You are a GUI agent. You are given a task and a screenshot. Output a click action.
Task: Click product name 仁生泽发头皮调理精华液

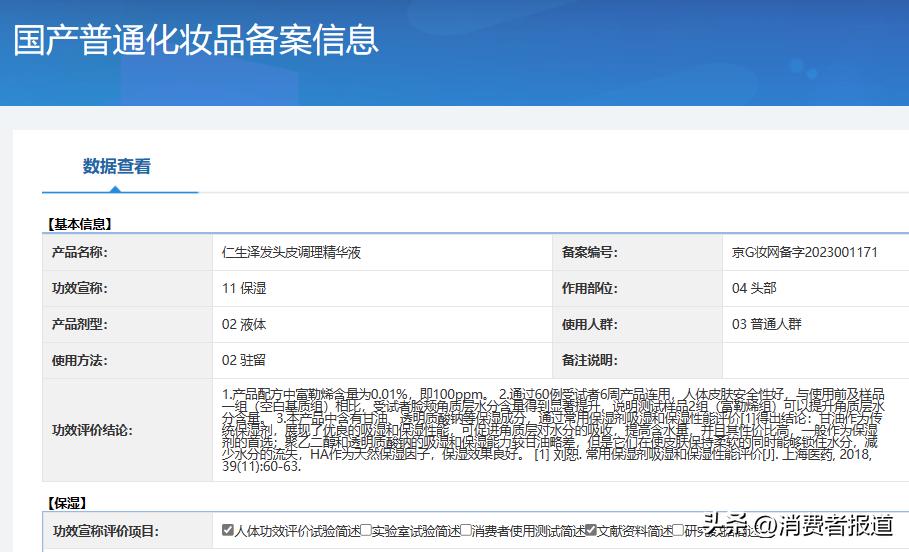click(291, 252)
